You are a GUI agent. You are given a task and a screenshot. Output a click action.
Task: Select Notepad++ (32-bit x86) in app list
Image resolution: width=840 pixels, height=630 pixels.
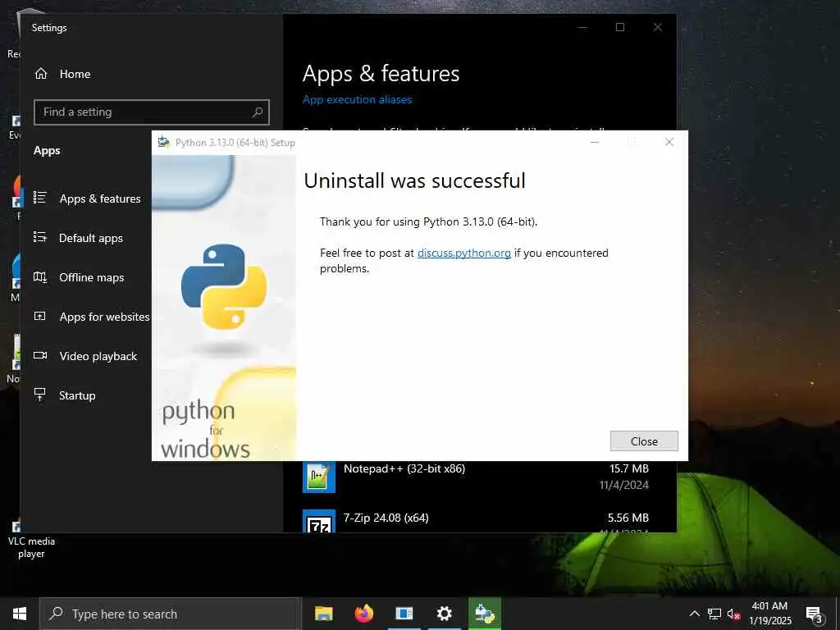(476, 477)
